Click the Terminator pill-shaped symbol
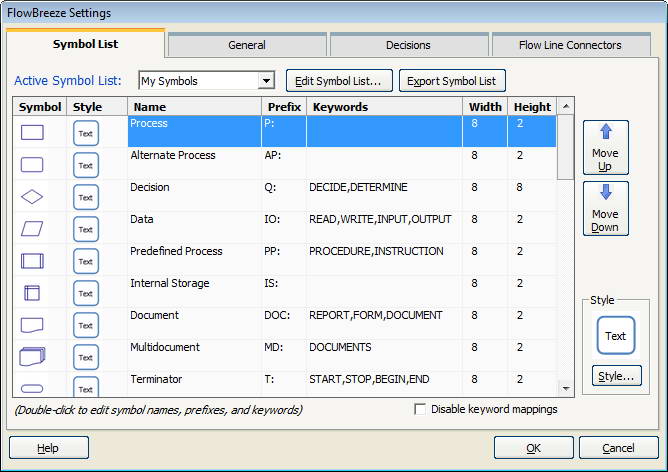 [x=32, y=388]
